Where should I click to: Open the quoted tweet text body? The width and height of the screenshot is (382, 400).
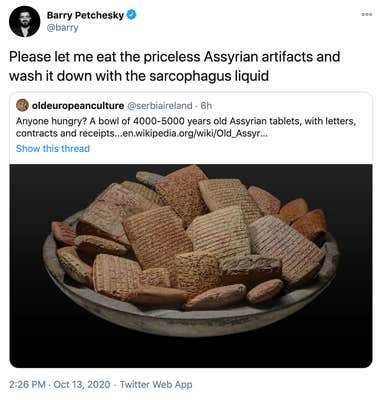point(186,127)
